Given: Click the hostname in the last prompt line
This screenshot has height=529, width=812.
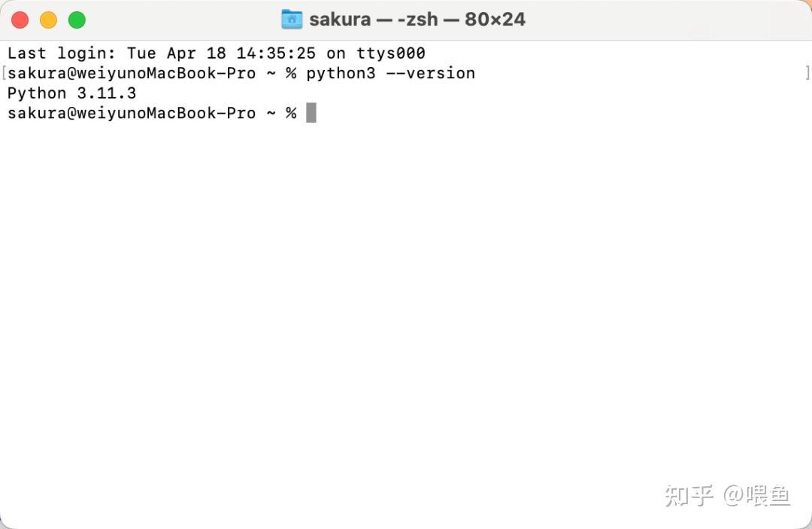Looking at the screenshot, I should point(166,113).
